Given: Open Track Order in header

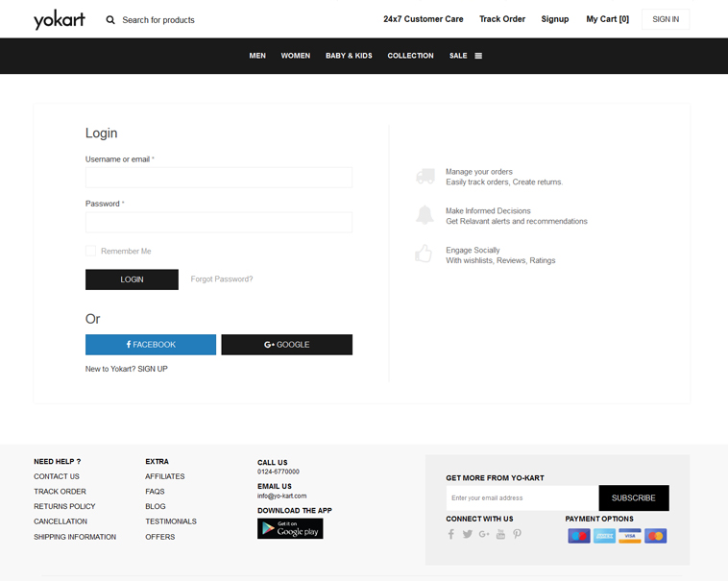Looking at the screenshot, I should pyautogui.click(x=502, y=19).
